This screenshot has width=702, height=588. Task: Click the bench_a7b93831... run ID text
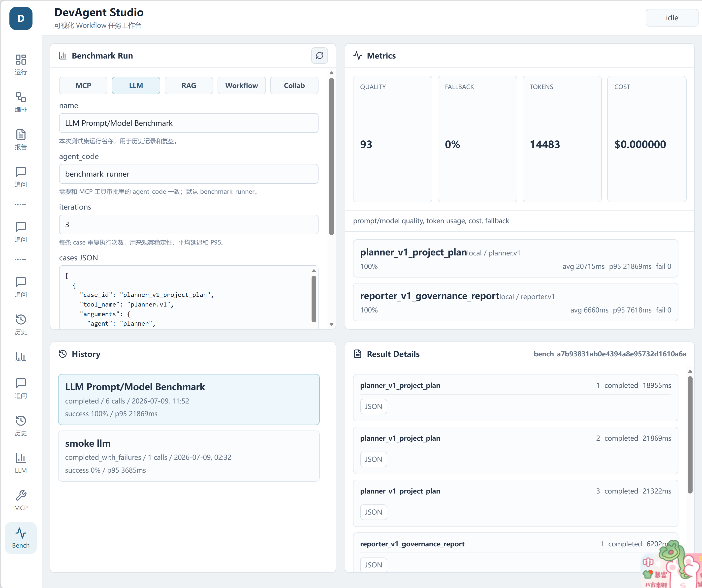(610, 354)
